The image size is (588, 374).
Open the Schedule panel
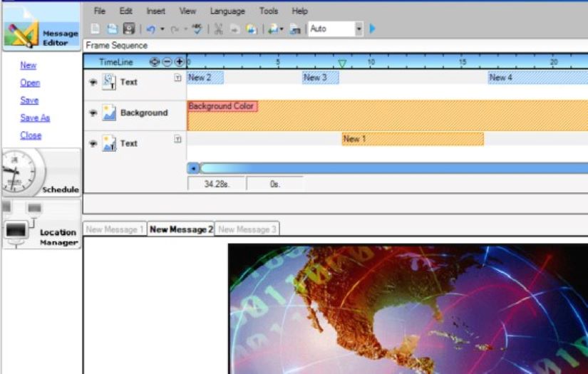click(41, 172)
